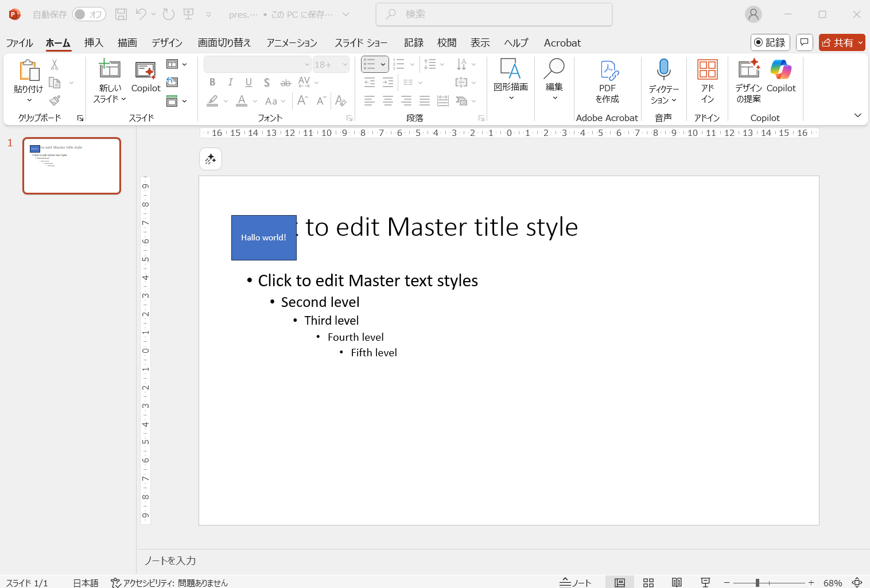
Task: Switch to the Animations tab (アニメーション)
Action: coord(292,43)
